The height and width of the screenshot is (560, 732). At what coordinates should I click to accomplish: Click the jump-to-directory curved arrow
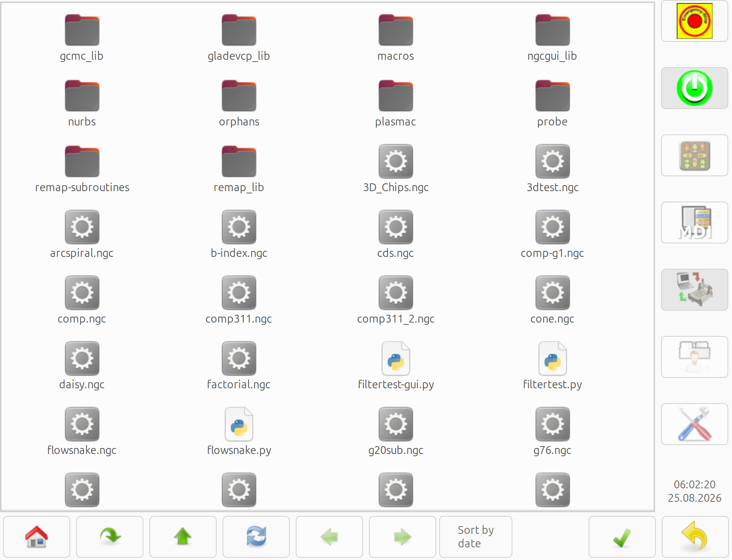110,537
